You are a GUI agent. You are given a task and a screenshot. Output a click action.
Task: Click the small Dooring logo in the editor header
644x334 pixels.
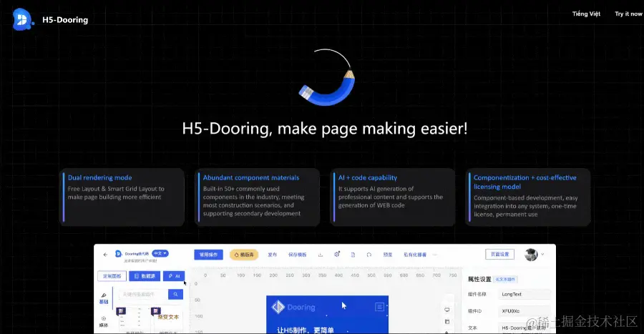click(118, 254)
